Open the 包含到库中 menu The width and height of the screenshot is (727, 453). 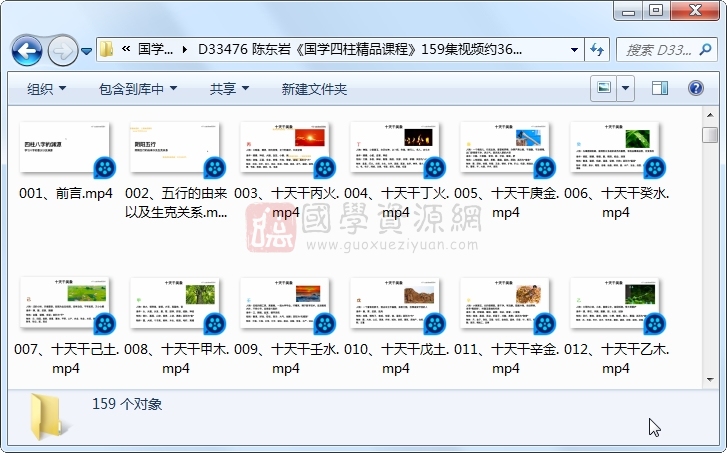coord(138,89)
